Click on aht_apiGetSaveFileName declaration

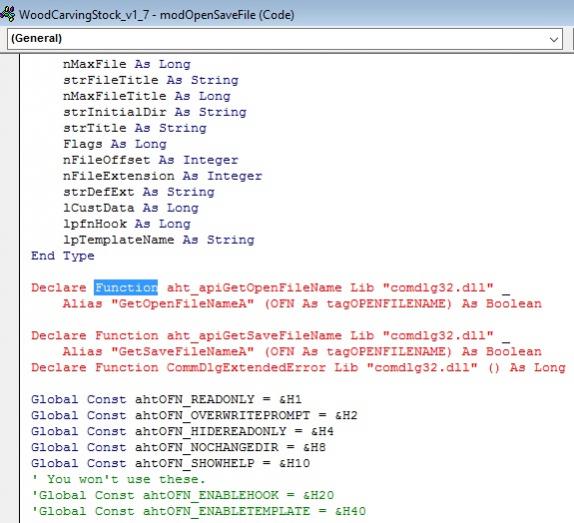tap(254, 336)
